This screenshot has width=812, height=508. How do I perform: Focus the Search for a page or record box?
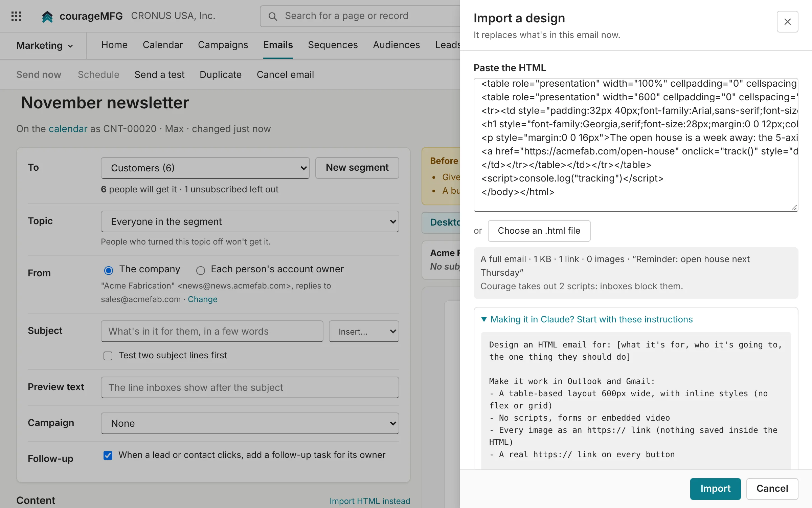click(x=360, y=16)
